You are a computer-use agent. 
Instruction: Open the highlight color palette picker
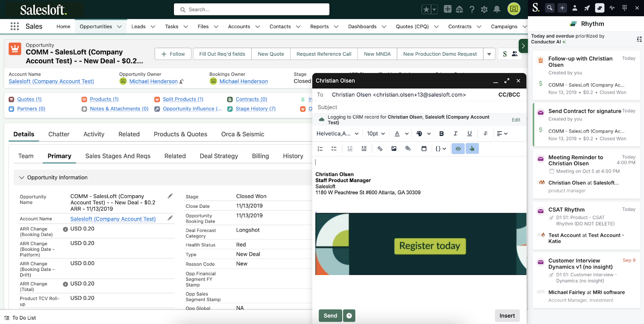pyautogui.click(x=419, y=133)
